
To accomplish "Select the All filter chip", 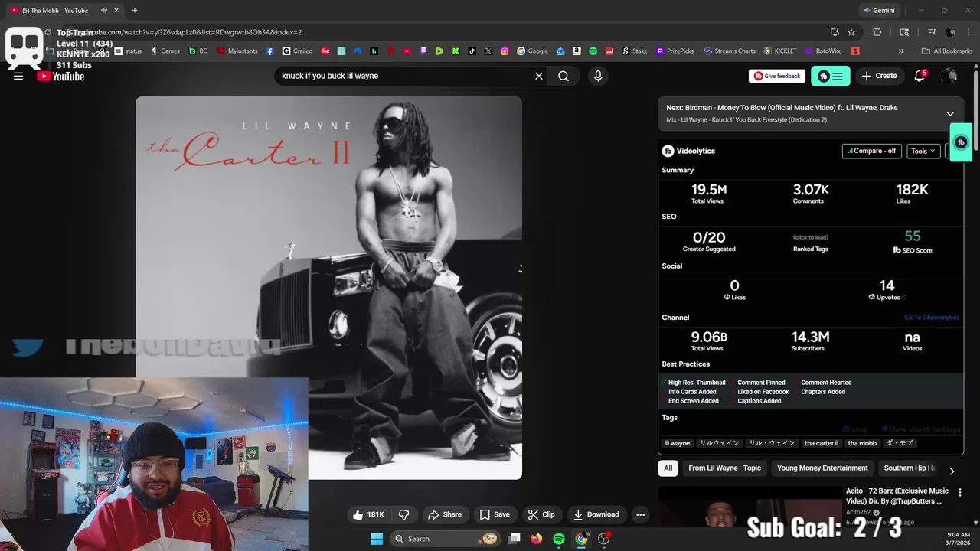I will (668, 468).
